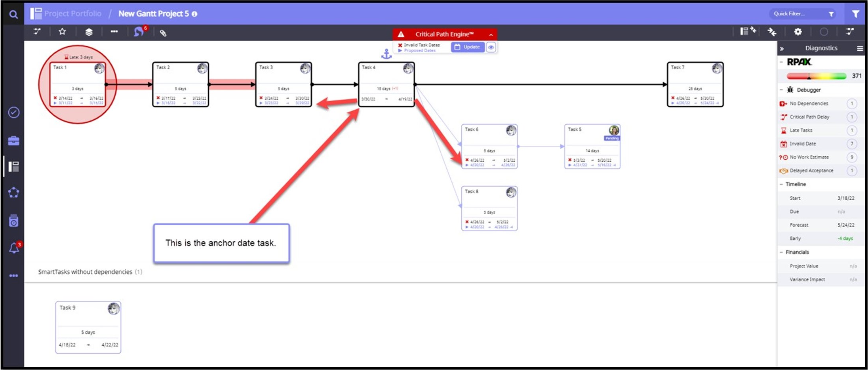Screen dimensions: 868x370
Task: Open the layers stack icon
Action: click(89, 32)
